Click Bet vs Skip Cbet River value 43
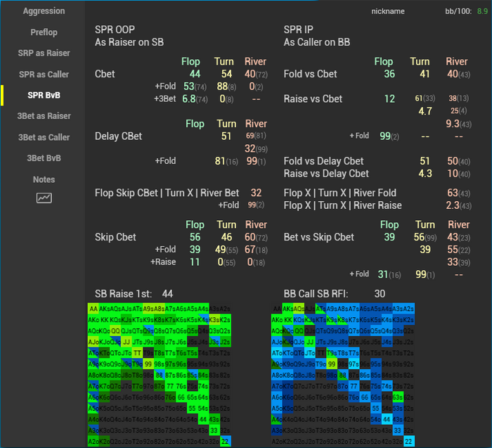The width and height of the screenshot is (492, 448). coord(453,237)
